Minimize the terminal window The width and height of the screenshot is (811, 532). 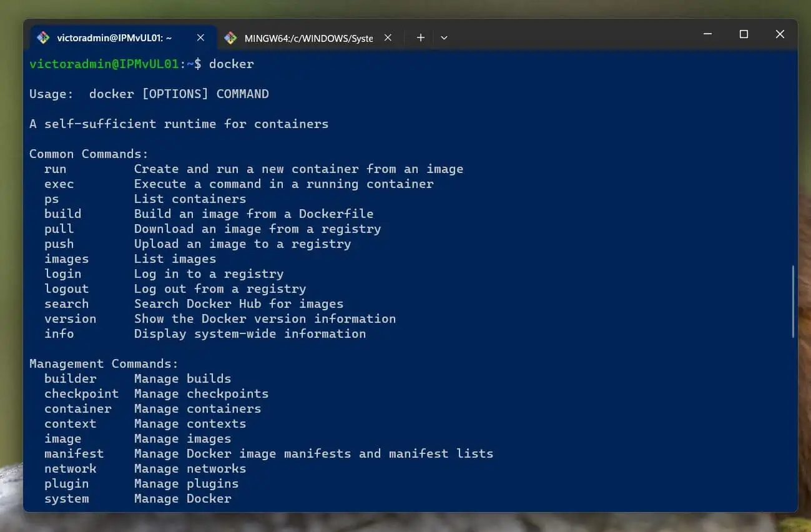[x=707, y=34]
